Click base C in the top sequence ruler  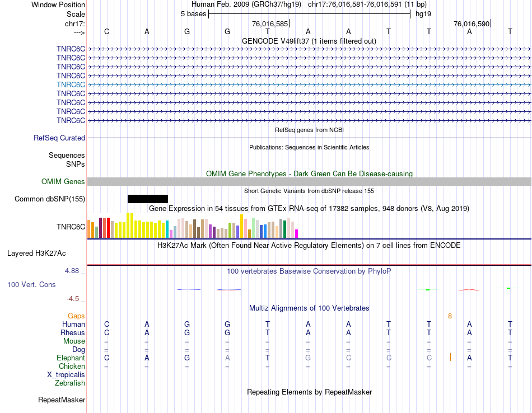click(x=106, y=31)
